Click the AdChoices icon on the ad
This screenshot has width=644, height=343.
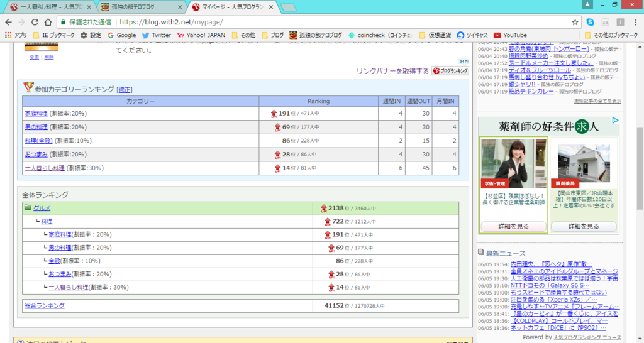615,120
